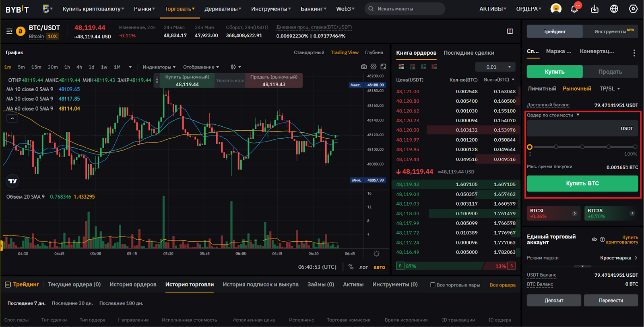
Task: Open the user profile avatar
Action: click(x=556, y=8)
